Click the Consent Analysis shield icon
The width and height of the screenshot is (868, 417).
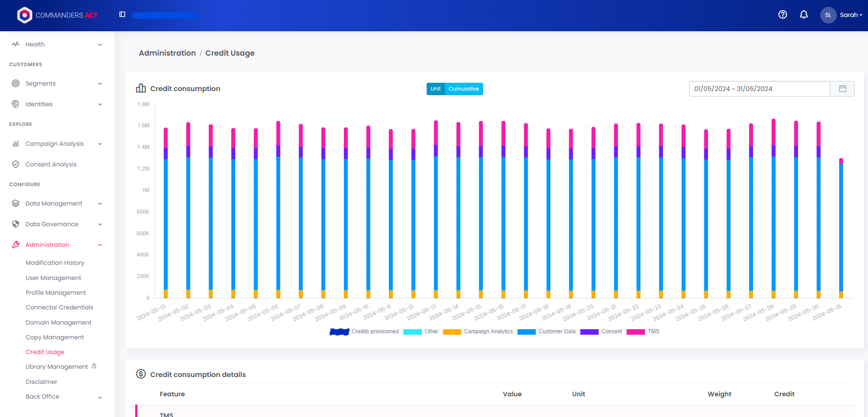point(16,164)
